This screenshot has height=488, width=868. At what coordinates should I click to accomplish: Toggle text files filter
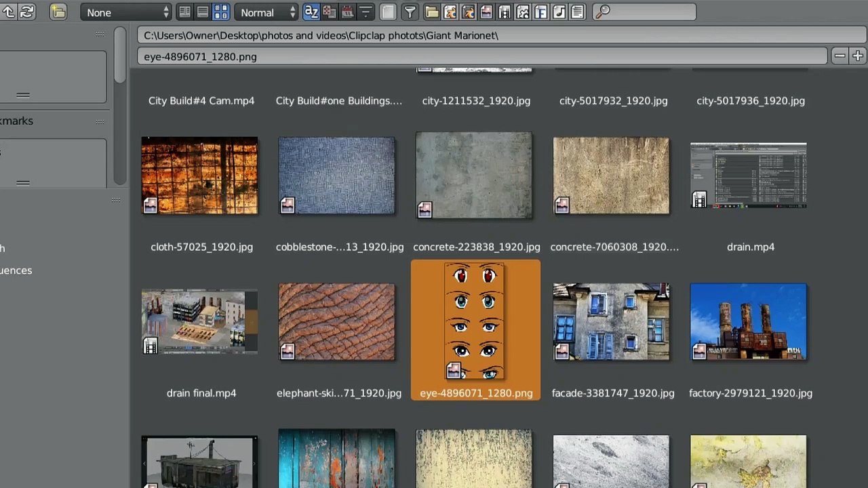pyautogui.click(x=577, y=12)
